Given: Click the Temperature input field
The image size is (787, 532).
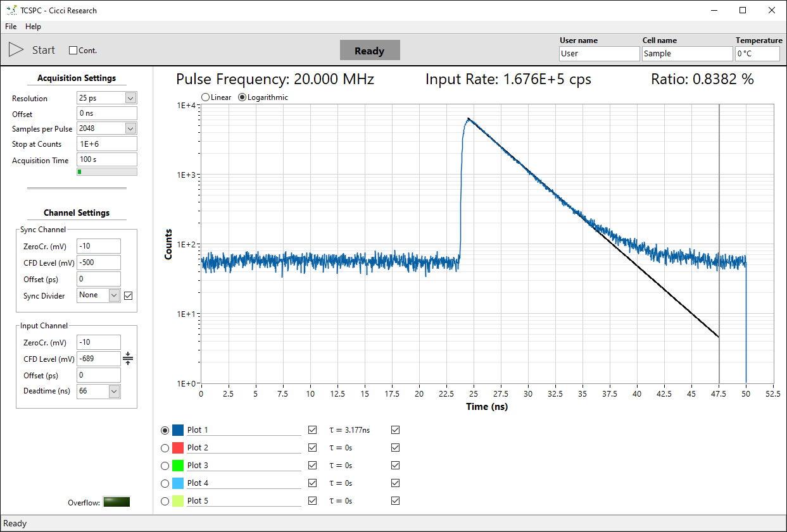Looking at the screenshot, I should pyautogui.click(x=757, y=54).
